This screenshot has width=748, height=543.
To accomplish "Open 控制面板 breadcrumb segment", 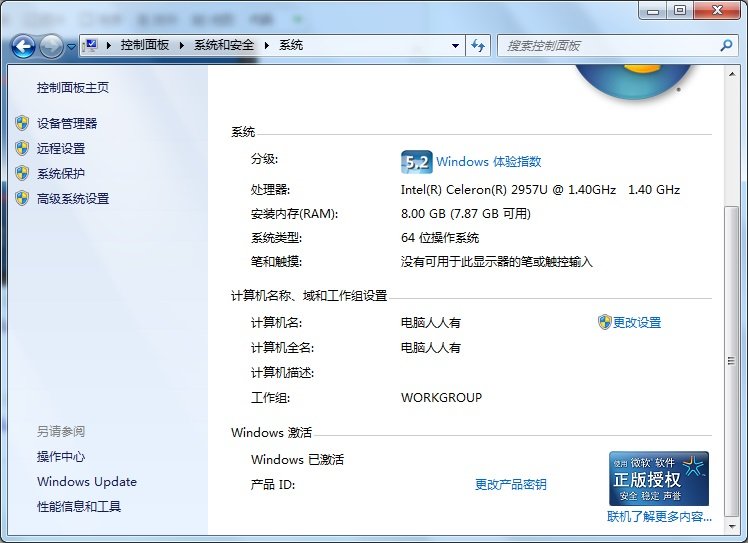I will tap(145, 45).
